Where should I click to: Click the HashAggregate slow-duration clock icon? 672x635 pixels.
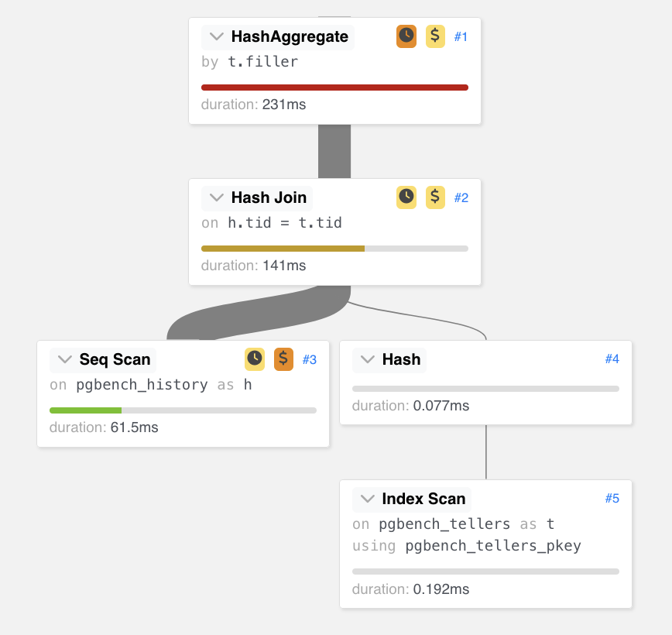tap(406, 36)
